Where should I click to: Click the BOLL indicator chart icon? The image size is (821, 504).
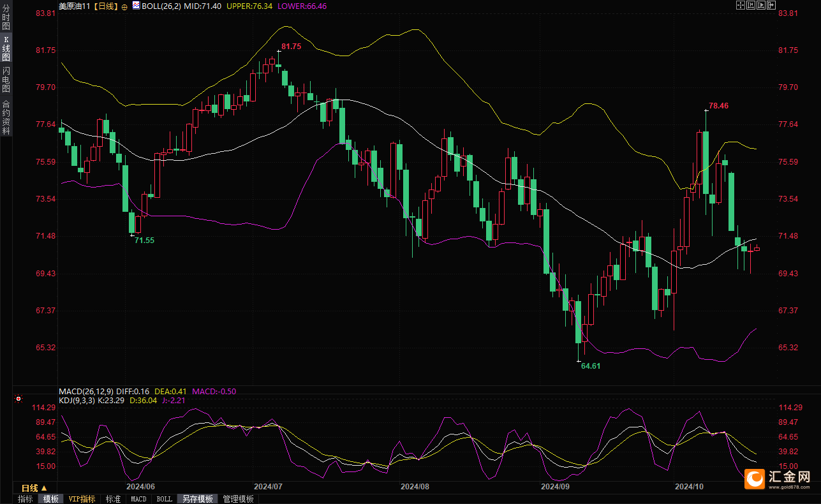(x=137, y=5)
